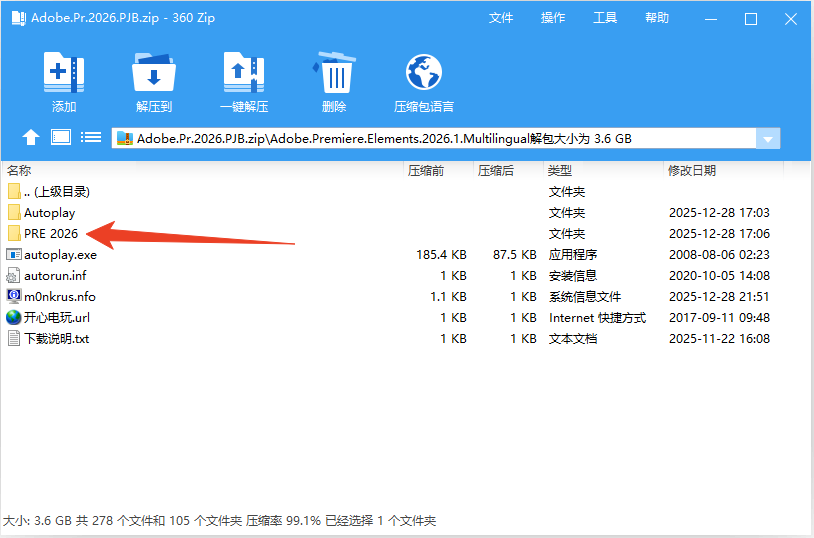Viewport: 814px width, 538px height.
Task: Click the status bar size summary text
Action: [220, 520]
